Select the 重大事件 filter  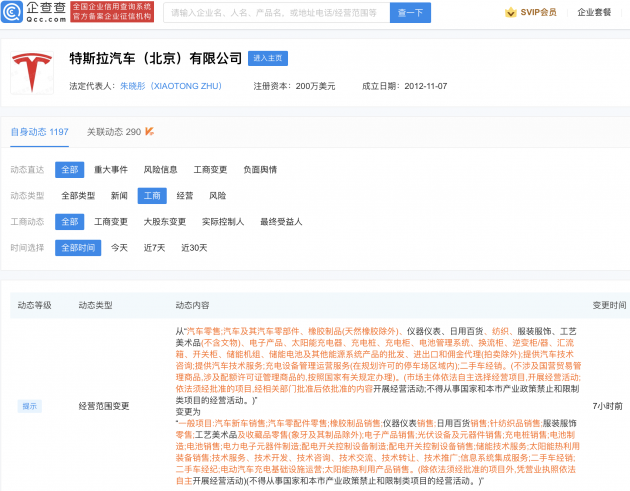point(111,170)
